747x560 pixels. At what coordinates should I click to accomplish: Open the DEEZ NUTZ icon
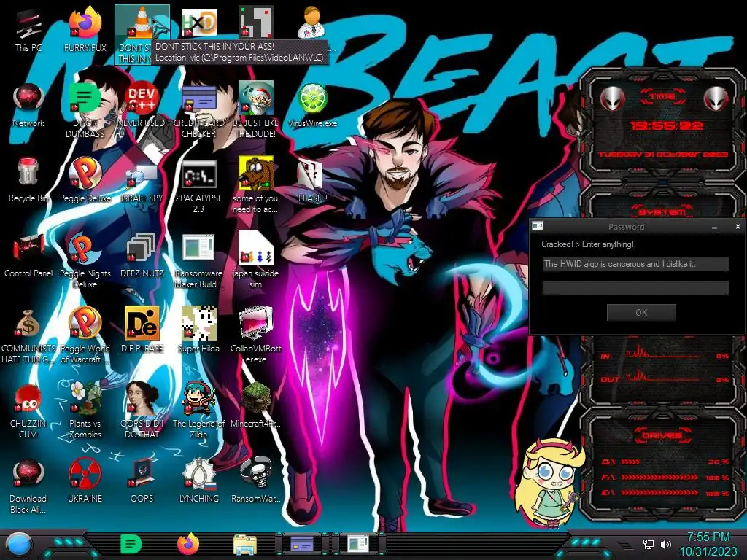coord(142,255)
